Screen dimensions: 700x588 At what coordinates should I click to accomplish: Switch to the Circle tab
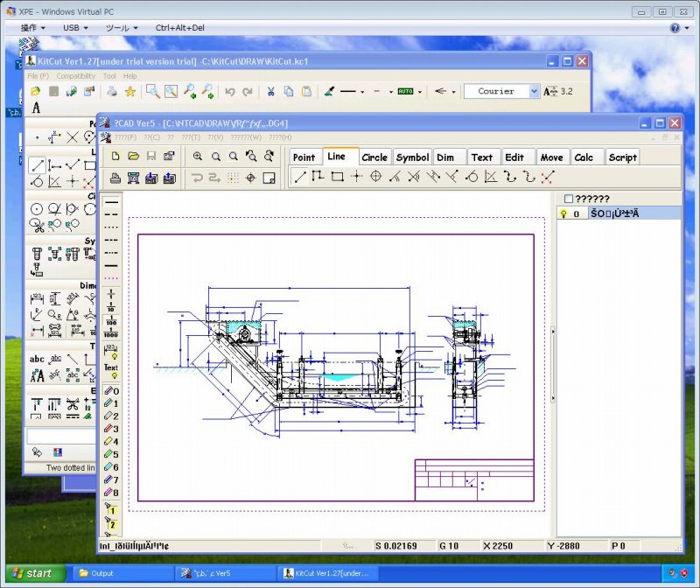[x=374, y=157]
